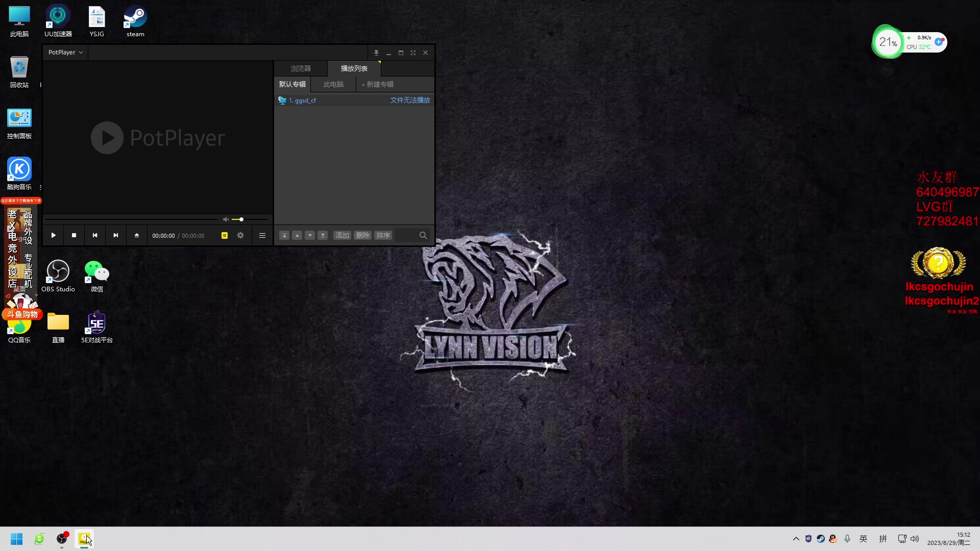The image size is (980, 551).
Task: Select the steam desktop shortcut
Action: 135,22
